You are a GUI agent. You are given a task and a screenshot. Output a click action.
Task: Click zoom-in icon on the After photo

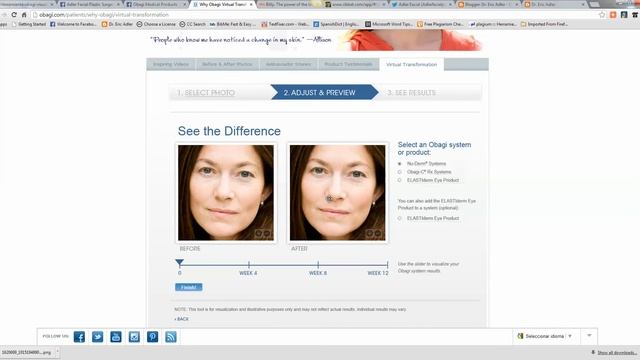[369, 233]
